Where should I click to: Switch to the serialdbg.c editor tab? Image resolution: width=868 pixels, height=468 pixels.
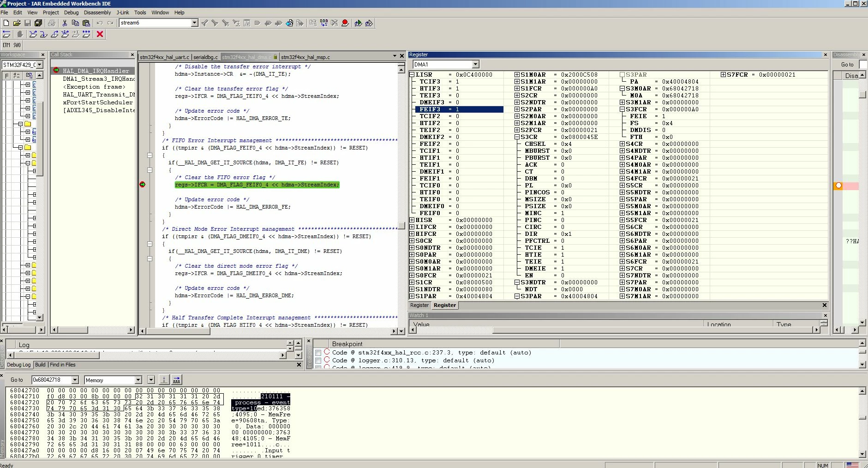(205, 57)
